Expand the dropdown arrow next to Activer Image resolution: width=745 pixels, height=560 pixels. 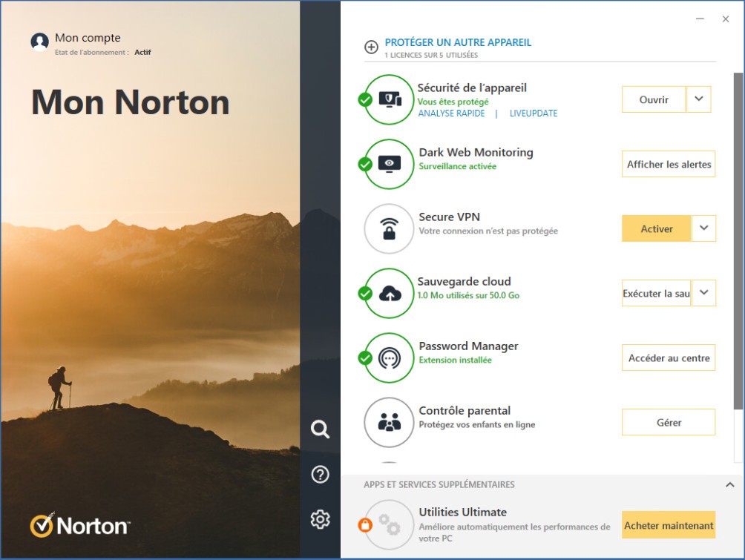pos(704,228)
